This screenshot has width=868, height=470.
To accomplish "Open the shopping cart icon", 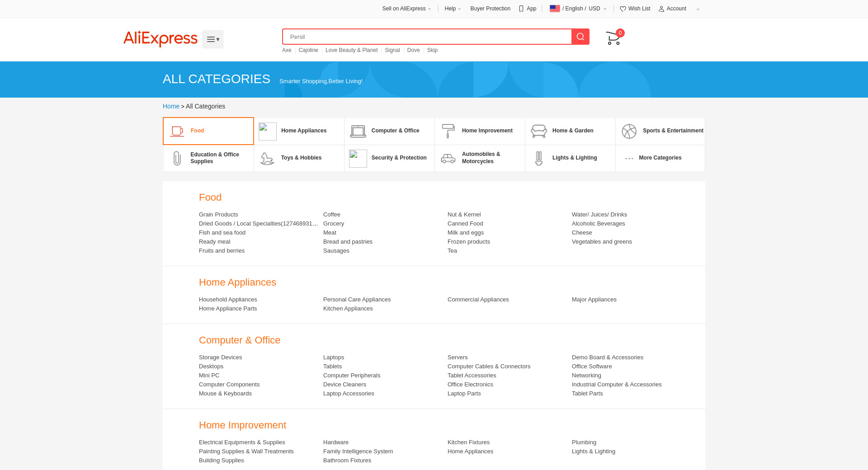I will 613,38.
